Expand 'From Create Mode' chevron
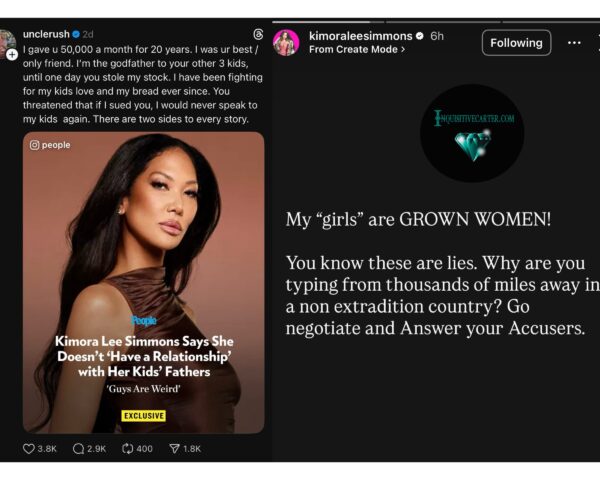Image resolution: width=600 pixels, height=480 pixels. click(402, 48)
